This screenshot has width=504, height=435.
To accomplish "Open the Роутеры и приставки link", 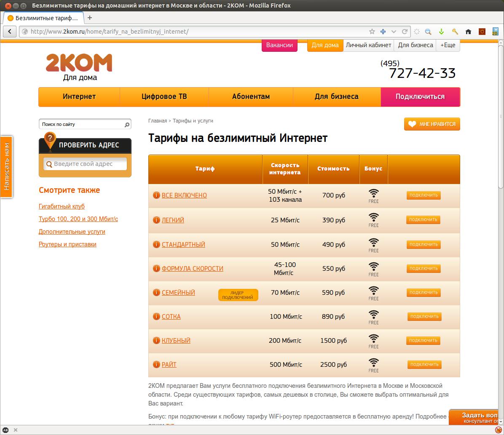I will tap(67, 244).
